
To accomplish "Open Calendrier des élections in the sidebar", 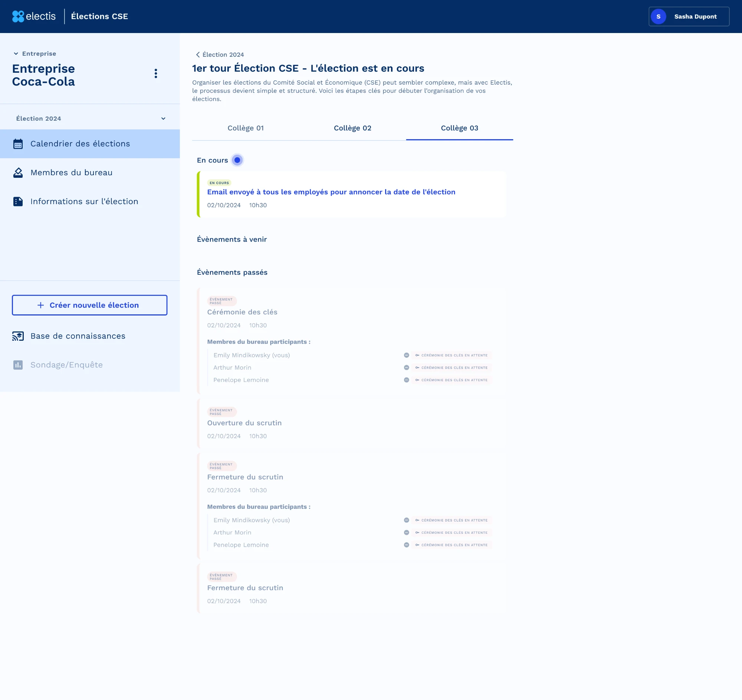I will click(x=89, y=144).
